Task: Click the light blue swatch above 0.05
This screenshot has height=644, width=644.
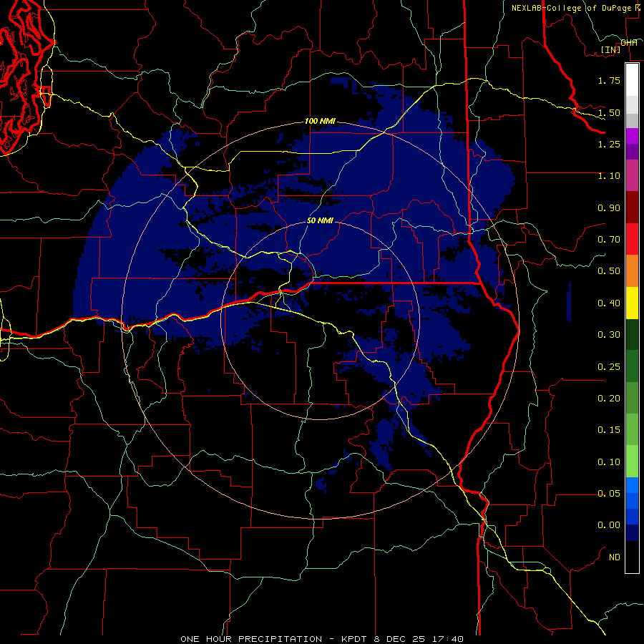Action: [632, 485]
